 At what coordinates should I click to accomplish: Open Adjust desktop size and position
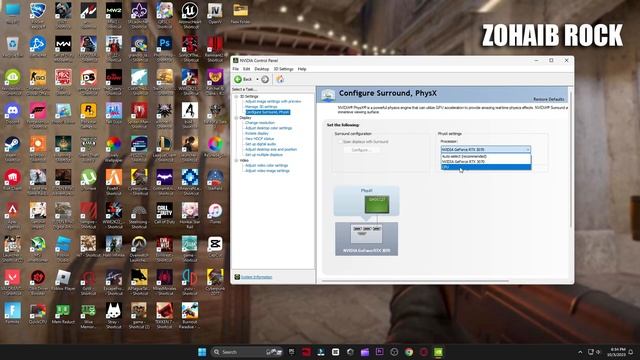click(x=271, y=149)
